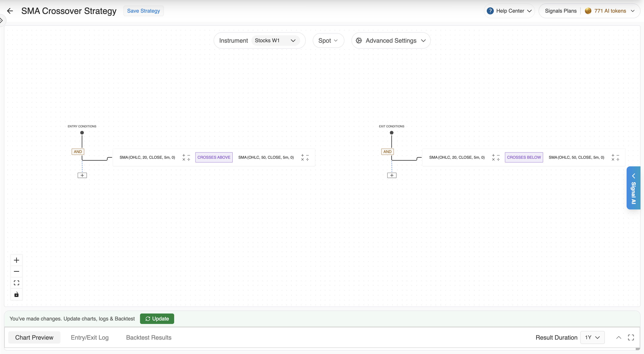The image size is (644, 354).
Task: Click the green Update button
Action: coord(157,319)
